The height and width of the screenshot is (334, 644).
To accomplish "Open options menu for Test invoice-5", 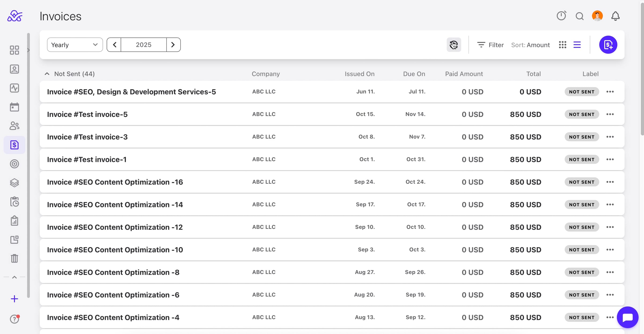I will click(x=610, y=114).
